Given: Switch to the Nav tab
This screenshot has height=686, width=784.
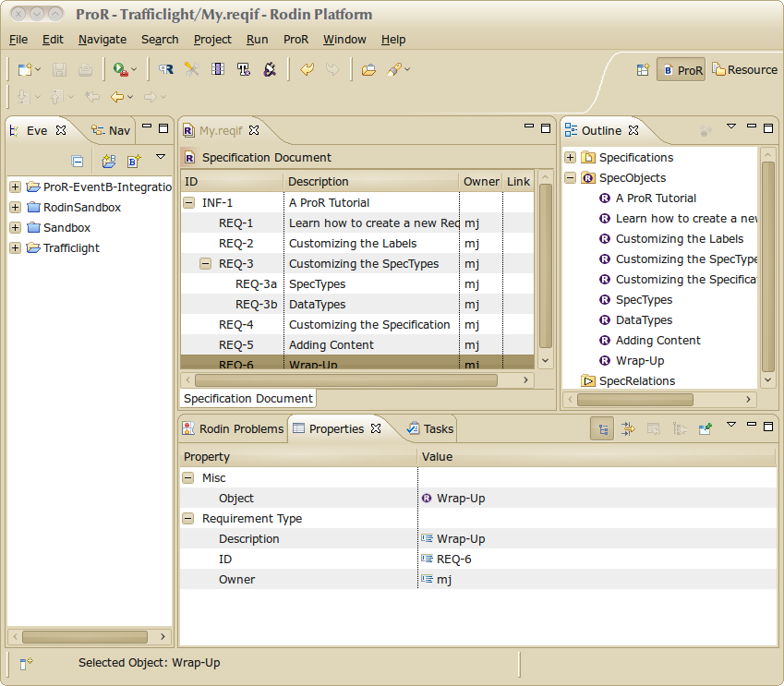Looking at the screenshot, I should [x=112, y=130].
